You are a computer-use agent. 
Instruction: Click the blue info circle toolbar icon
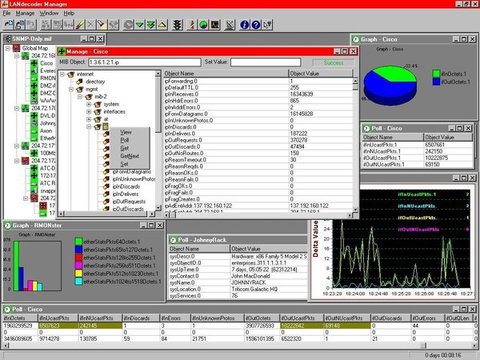point(244,25)
